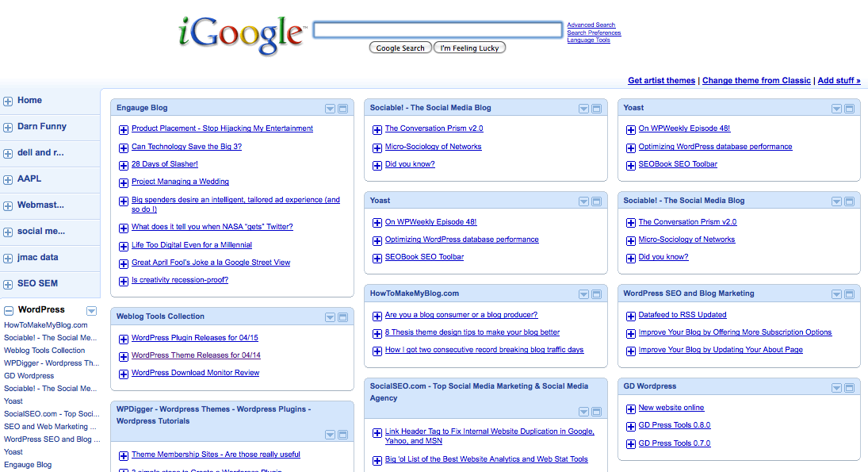Open the GD Press Tools 0.7.0 link
The width and height of the screenshot is (868, 472).
click(675, 443)
